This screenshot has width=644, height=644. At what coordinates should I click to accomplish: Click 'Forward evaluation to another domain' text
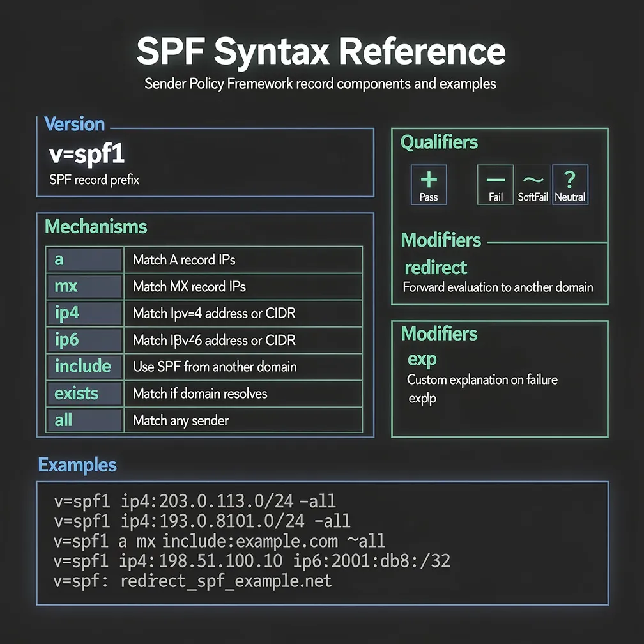pos(498,287)
